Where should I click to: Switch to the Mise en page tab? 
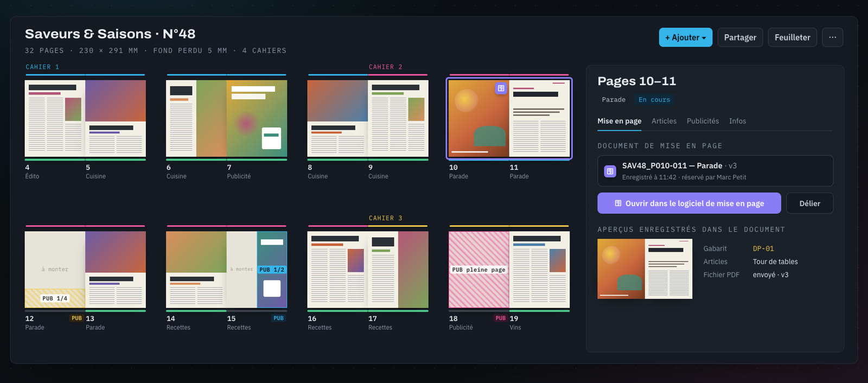click(620, 121)
